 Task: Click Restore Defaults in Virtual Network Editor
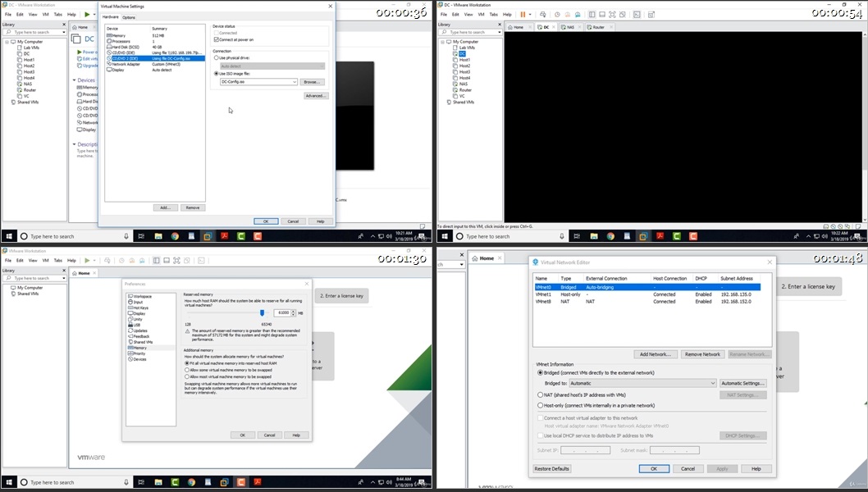coord(552,469)
